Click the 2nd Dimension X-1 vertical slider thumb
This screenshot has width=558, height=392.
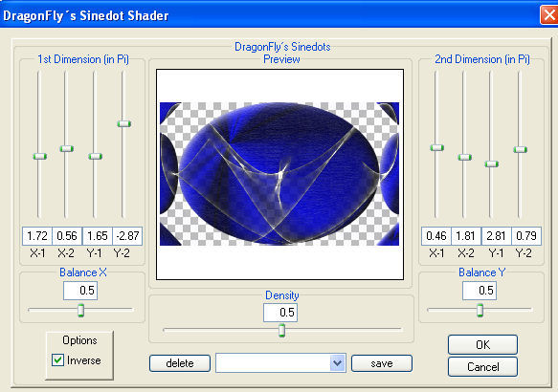(436, 147)
